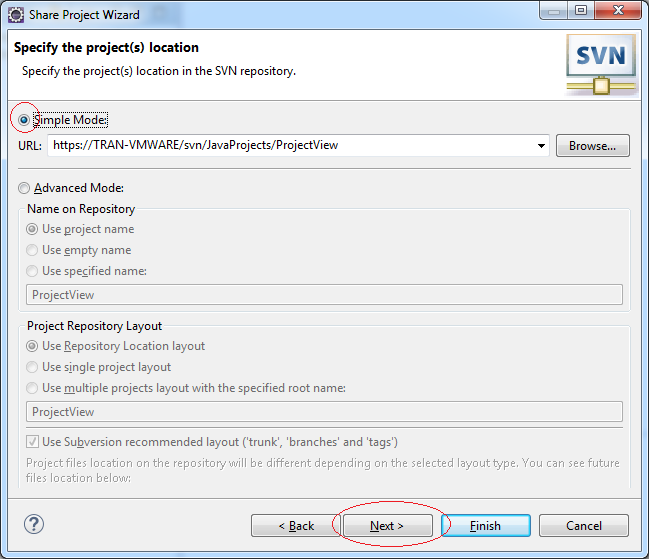
Task: Click the 'Project Repository Layout' group label
Action: coord(94,326)
